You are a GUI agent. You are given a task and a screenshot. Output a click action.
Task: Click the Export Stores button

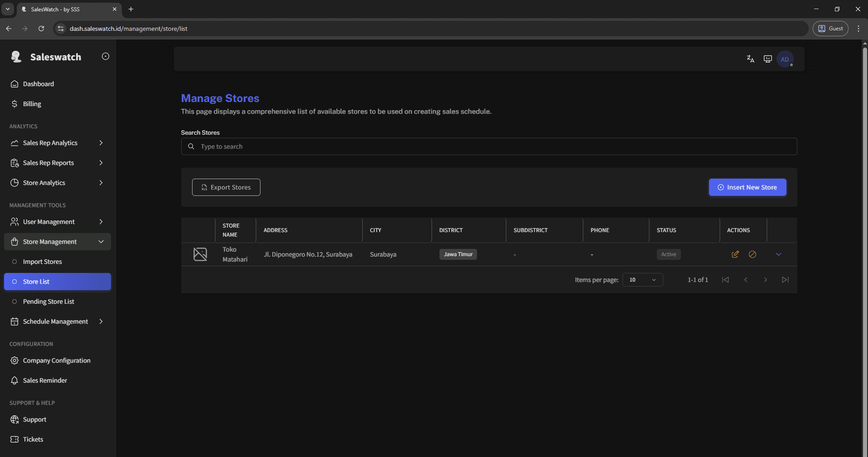[x=226, y=187]
